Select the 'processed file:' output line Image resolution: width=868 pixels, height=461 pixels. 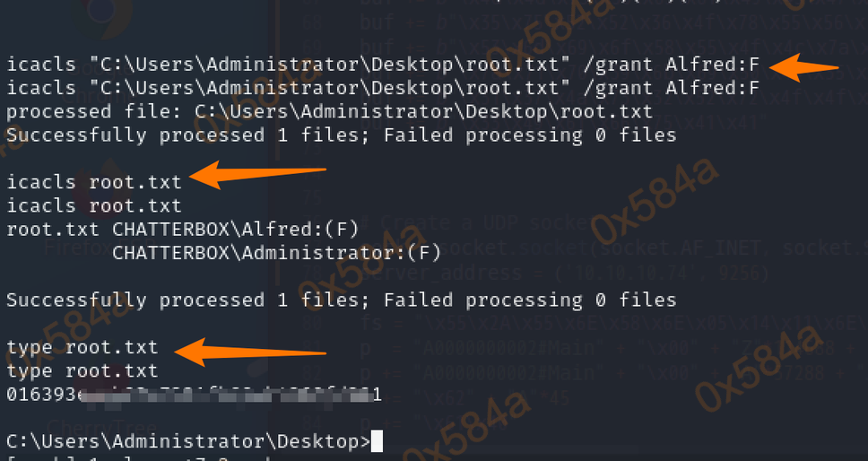pos(329,112)
